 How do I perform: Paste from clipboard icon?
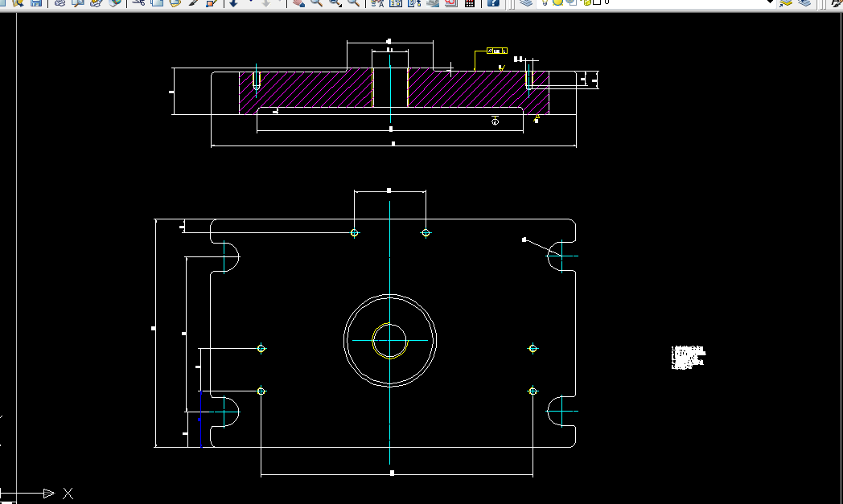pyautogui.click(x=175, y=2)
